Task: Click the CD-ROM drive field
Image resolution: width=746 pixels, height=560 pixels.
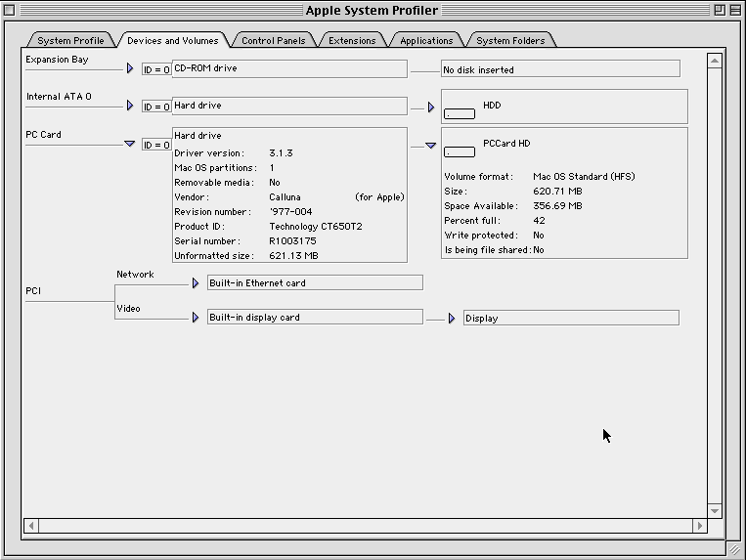Action: 289,68
